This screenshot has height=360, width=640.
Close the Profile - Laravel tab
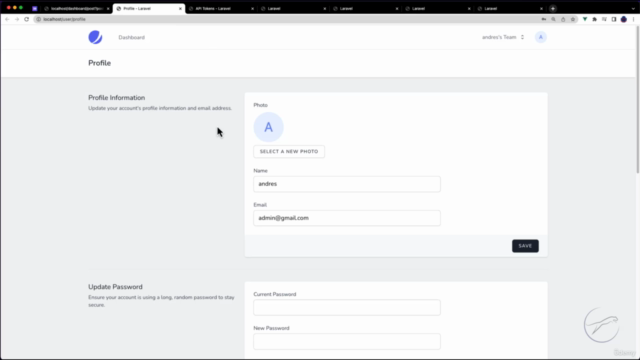[180, 9]
